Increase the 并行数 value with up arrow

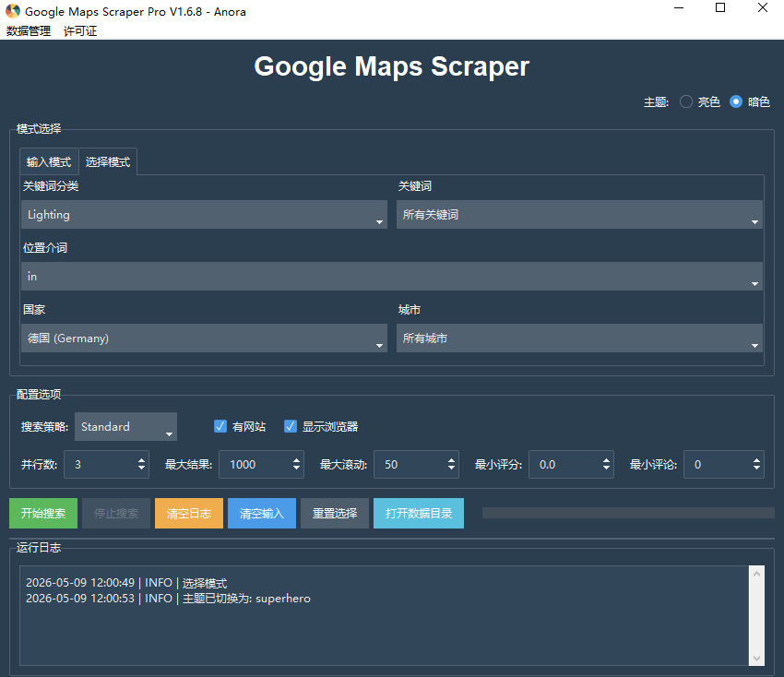coord(141,460)
